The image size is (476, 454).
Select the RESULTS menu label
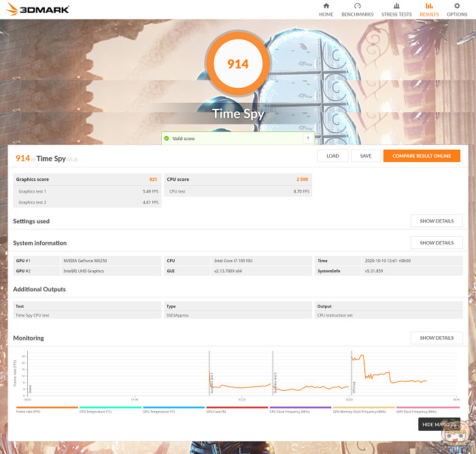click(x=429, y=14)
